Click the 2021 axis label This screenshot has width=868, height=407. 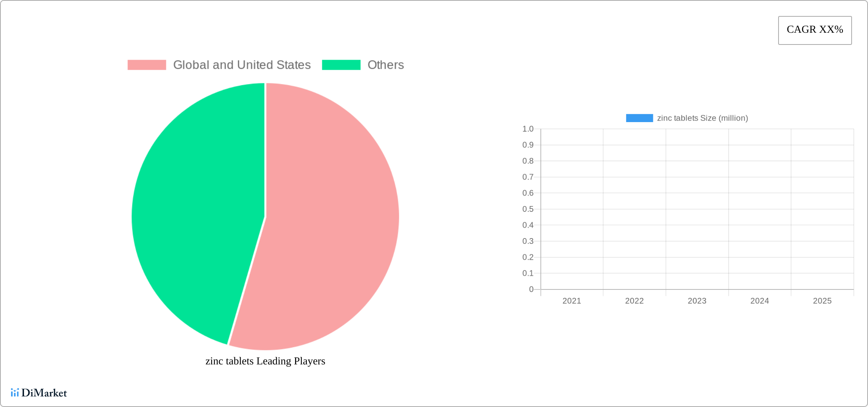[x=572, y=301]
